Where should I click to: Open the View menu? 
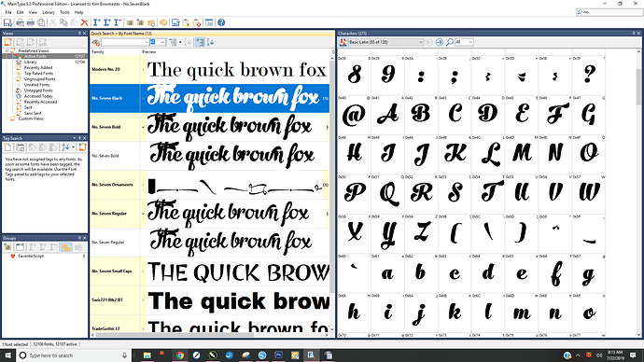point(33,12)
